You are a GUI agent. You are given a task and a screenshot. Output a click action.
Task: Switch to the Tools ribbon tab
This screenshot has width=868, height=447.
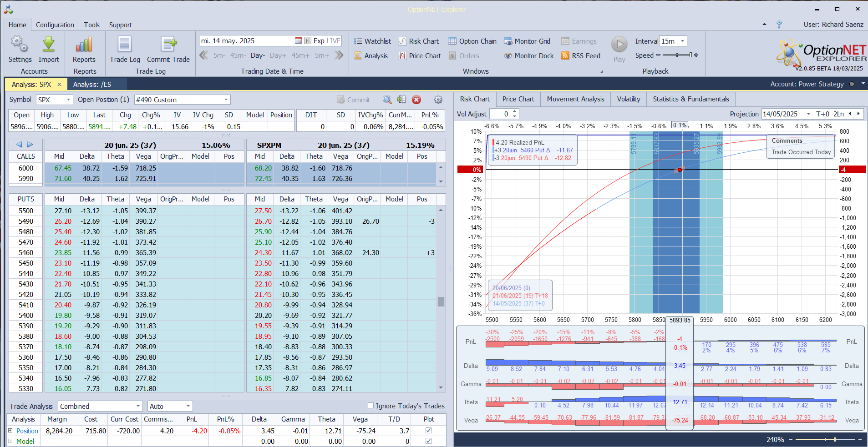(x=91, y=25)
